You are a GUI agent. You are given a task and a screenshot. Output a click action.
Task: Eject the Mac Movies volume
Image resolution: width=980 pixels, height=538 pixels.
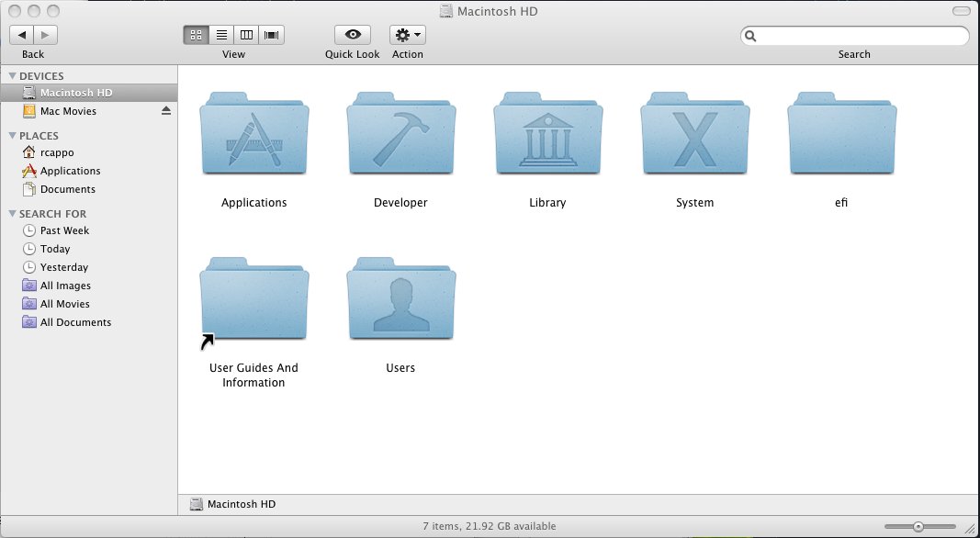[165, 110]
